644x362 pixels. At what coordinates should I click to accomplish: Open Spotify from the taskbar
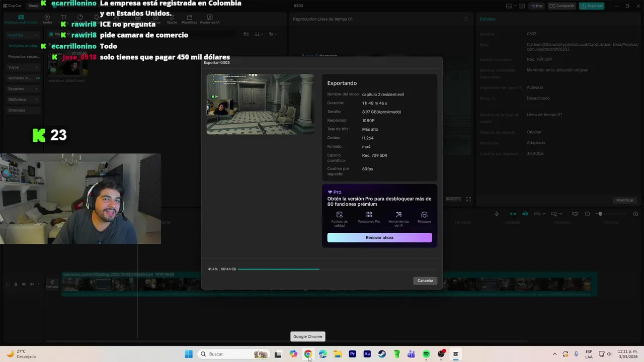click(x=426, y=354)
